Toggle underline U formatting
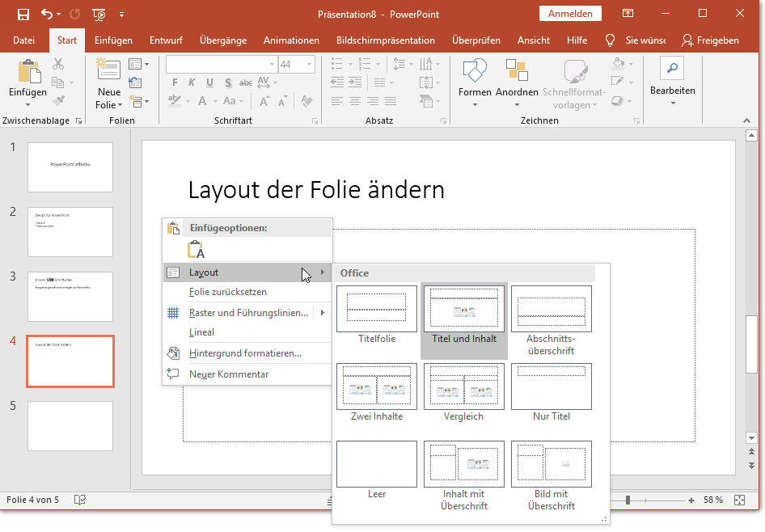Screen dimensions: 765x532 pyautogui.click(x=209, y=82)
